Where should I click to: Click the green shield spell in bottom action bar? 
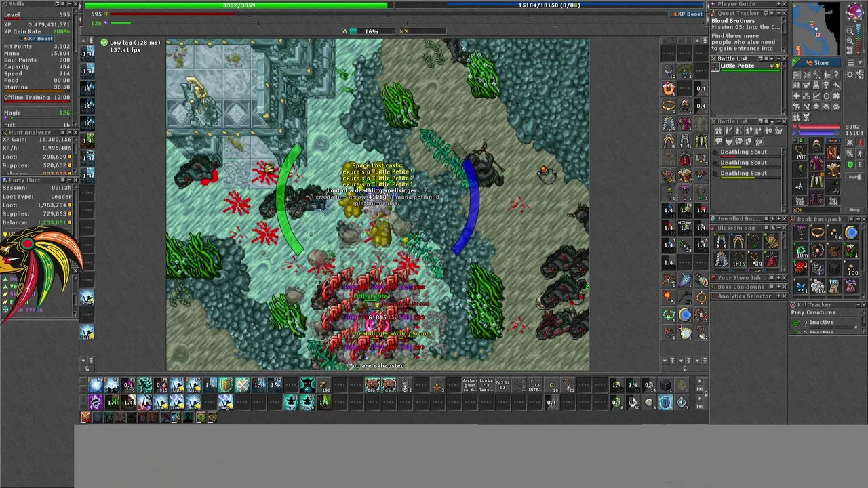[226, 385]
